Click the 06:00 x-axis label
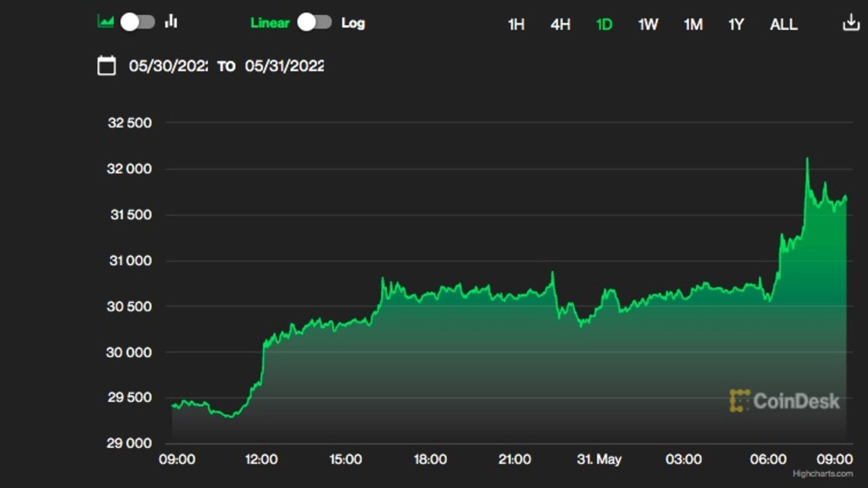This screenshot has width=868, height=488. [768, 460]
